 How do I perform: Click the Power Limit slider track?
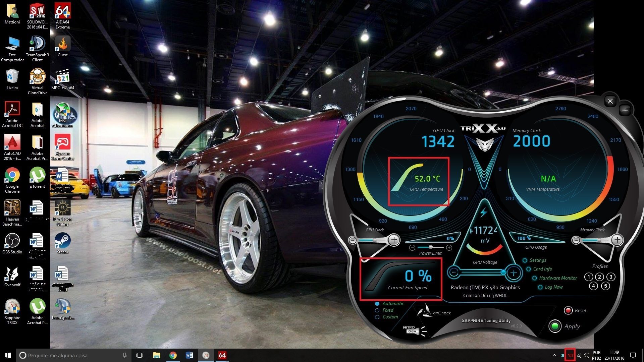tap(431, 247)
